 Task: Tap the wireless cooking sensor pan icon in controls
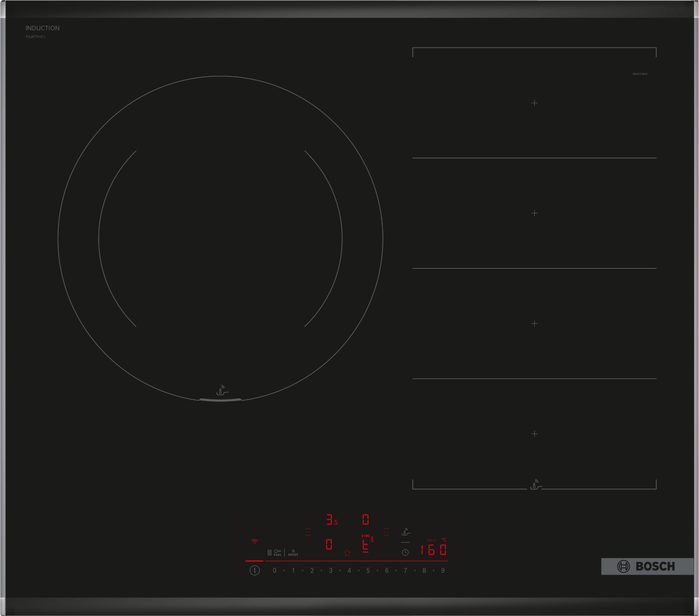[405, 532]
